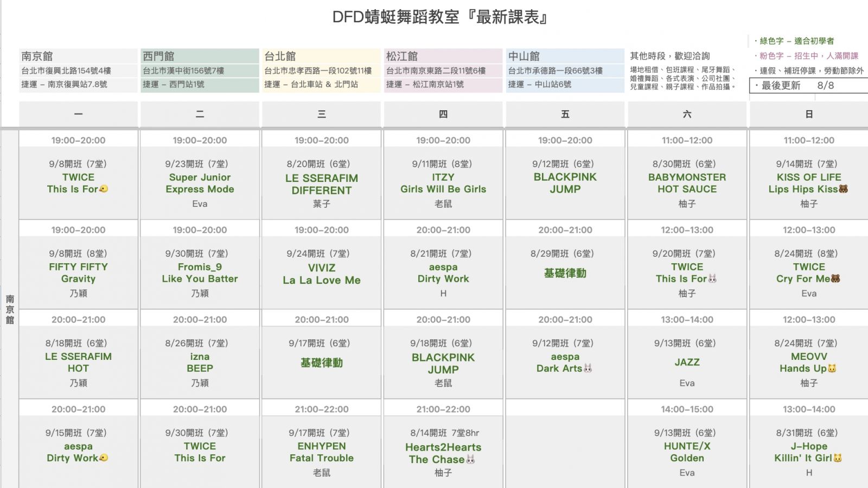Click the cat emoji after Killin' It Girl
Screen dimensions: 868x488
838,458
